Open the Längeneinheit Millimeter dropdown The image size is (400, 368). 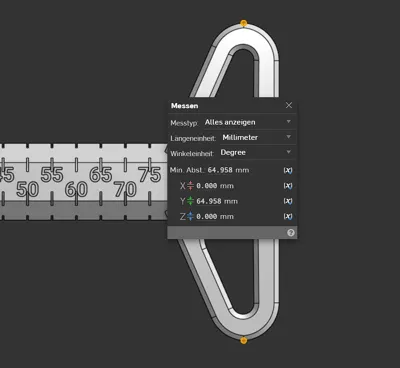[x=257, y=137]
